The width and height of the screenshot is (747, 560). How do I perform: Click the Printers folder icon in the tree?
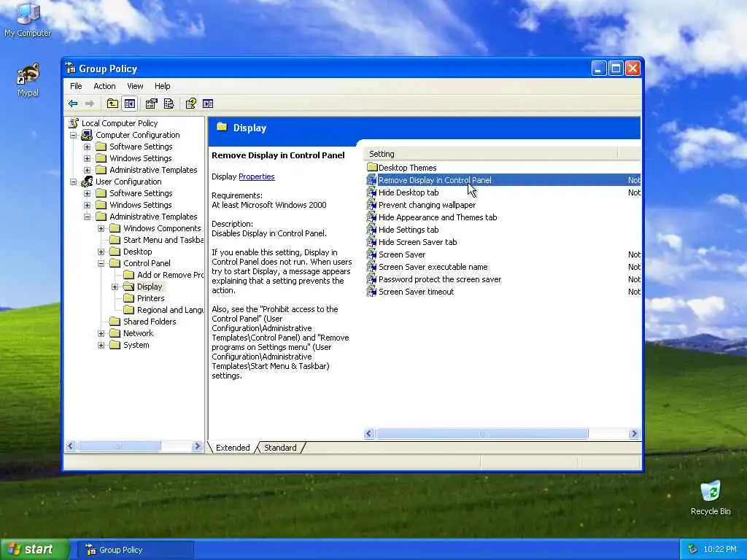[x=128, y=298]
